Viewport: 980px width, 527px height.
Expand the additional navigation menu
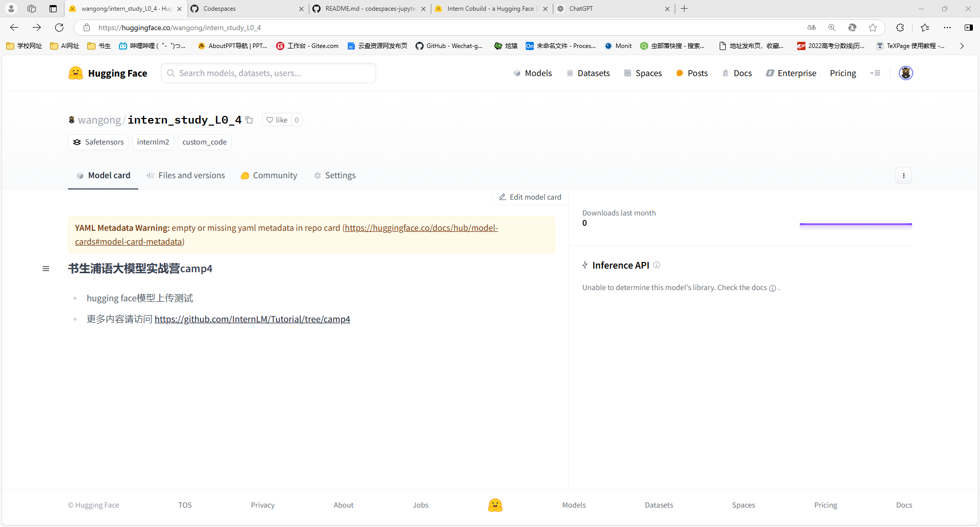(875, 73)
